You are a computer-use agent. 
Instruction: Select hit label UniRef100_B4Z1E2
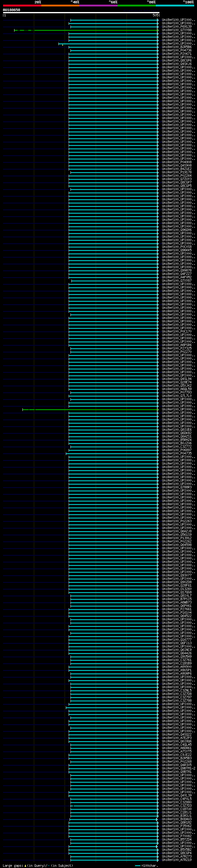[177, 169]
